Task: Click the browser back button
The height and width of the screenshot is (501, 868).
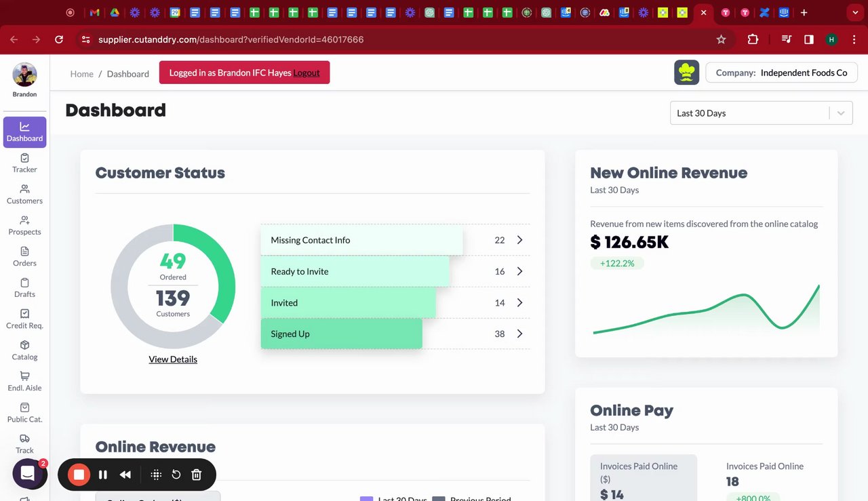Action: tap(14, 39)
